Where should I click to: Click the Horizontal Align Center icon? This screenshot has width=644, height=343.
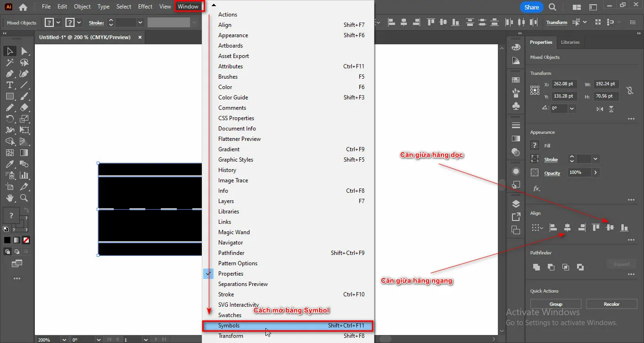[567, 228]
